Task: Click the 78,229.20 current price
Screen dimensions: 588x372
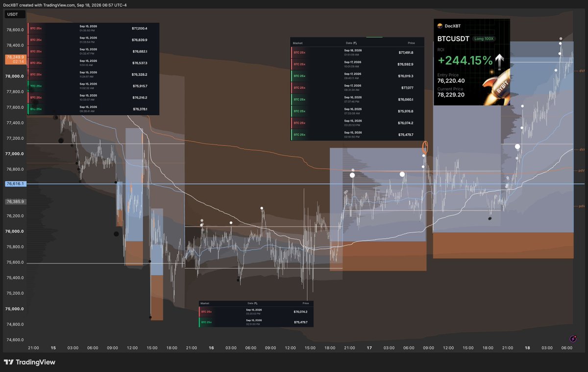Action: tap(451, 95)
